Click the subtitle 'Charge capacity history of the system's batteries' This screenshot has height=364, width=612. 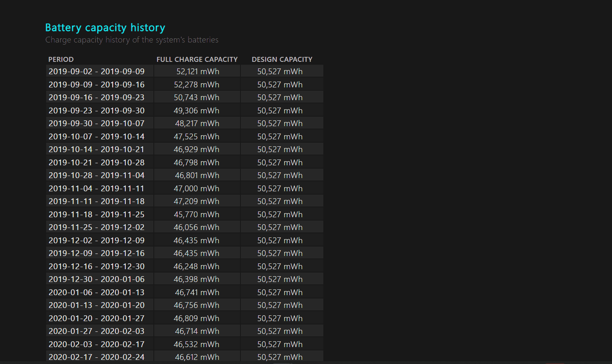[x=132, y=40]
